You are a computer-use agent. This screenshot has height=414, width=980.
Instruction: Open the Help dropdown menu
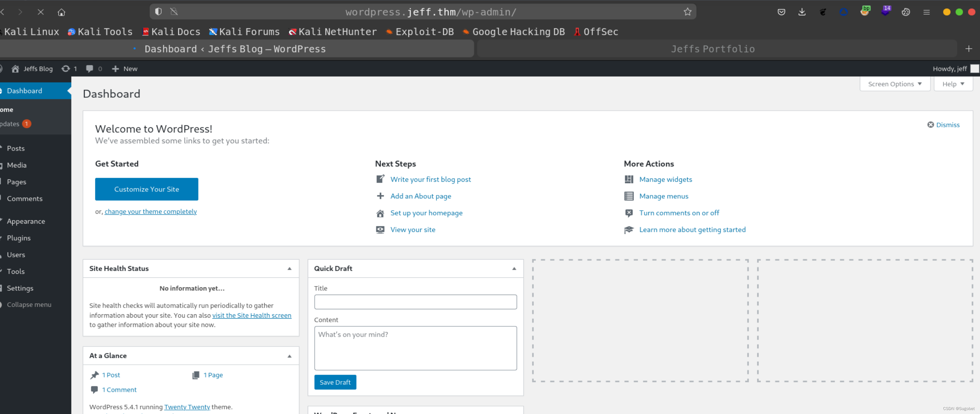(x=953, y=83)
